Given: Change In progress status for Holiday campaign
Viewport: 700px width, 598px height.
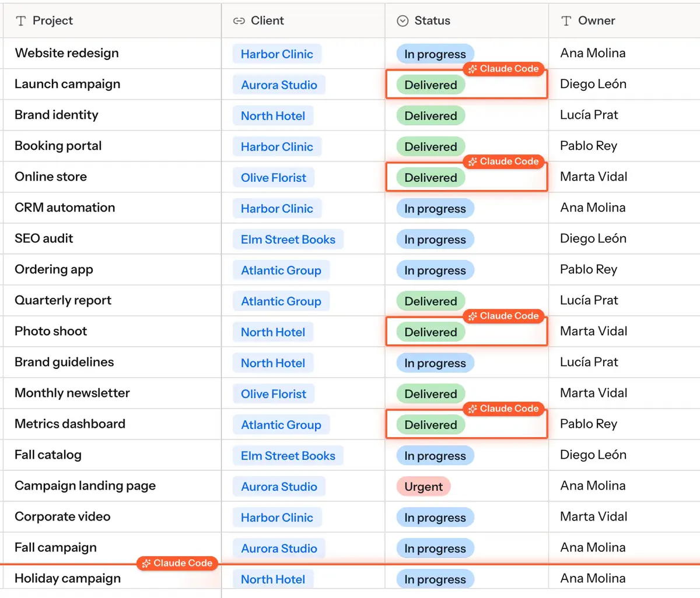Looking at the screenshot, I should [x=435, y=579].
